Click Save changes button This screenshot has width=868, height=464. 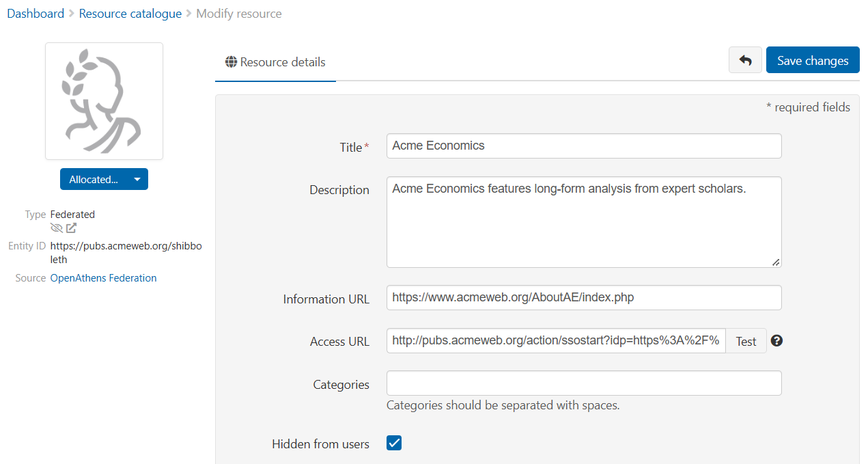(x=813, y=60)
